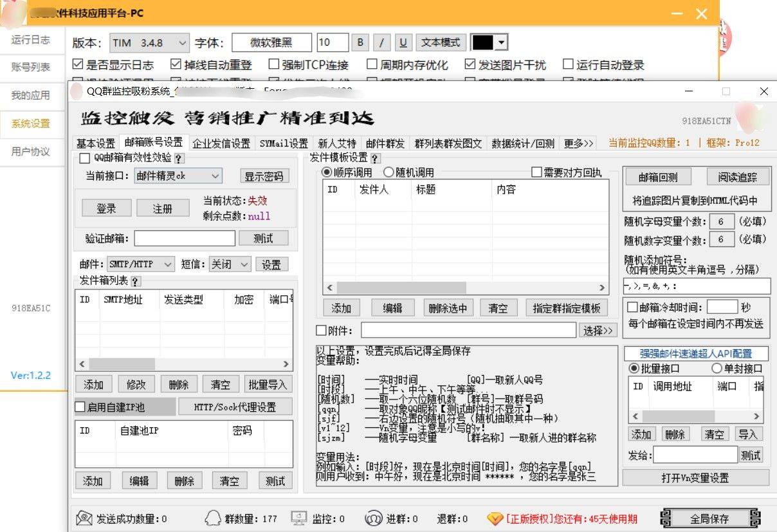Click the envelope icon beside 发送成功数量
This screenshot has width=777, height=532.
(84, 518)
